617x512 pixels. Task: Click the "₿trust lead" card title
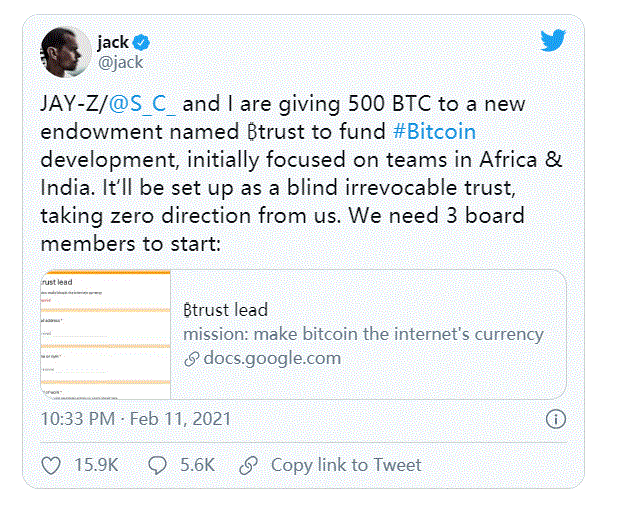coord(226,310)
